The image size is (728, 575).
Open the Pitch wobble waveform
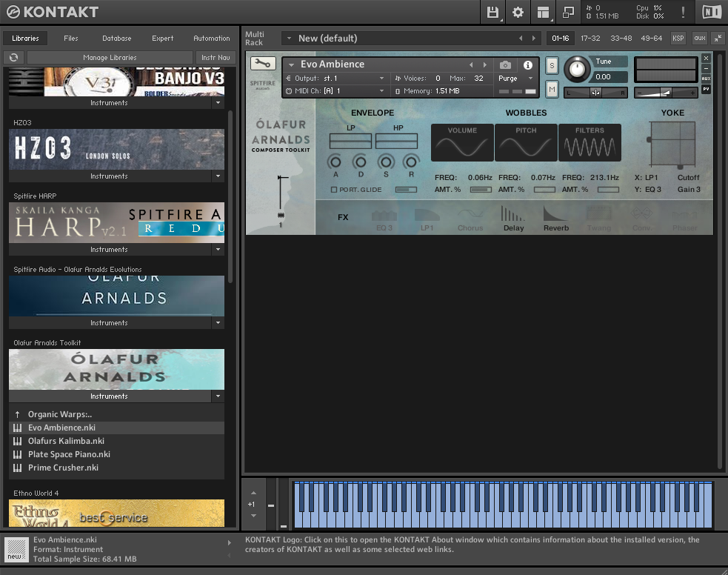click(526, 142)
